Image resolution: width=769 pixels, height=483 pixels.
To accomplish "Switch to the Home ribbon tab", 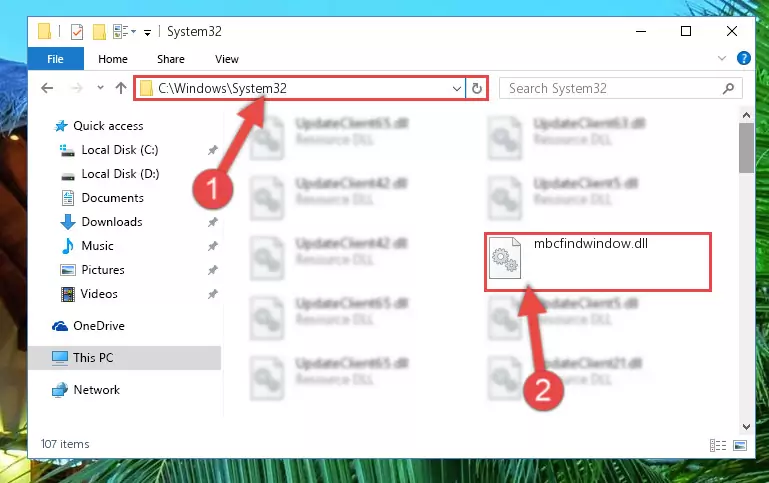I will point(113,59).
